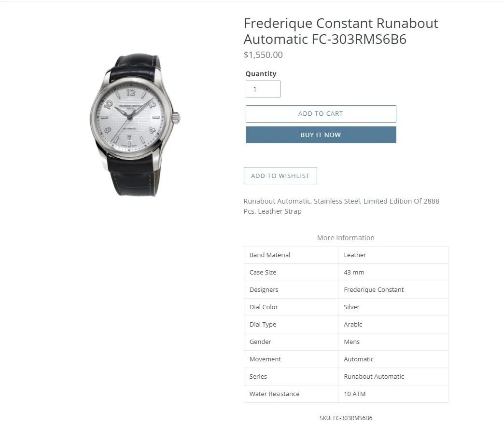Add the watch to wishlist

pyautogui.click(x=280, y=176)
